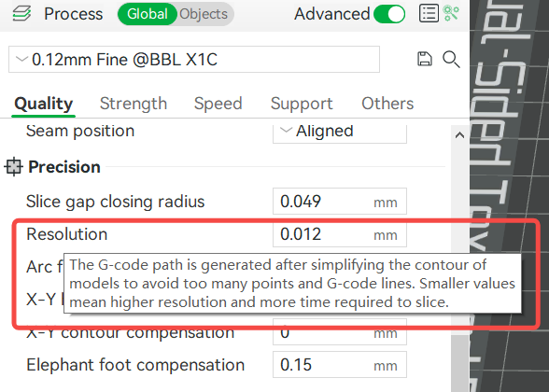This screenshot has height=392, width=549.
Task: Expand the Seam position Aligned dropdown
Action: pos(340,132)
